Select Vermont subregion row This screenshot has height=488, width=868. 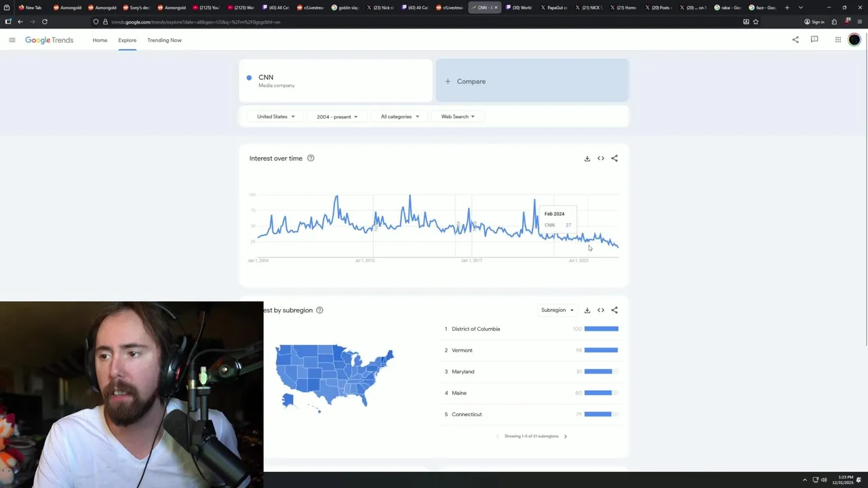(x=532, y=350)
